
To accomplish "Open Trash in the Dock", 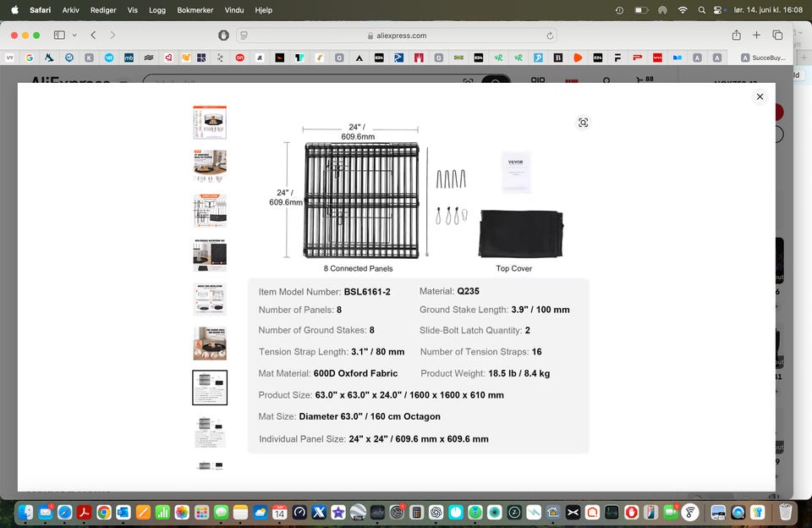I will tap(785, 513).
